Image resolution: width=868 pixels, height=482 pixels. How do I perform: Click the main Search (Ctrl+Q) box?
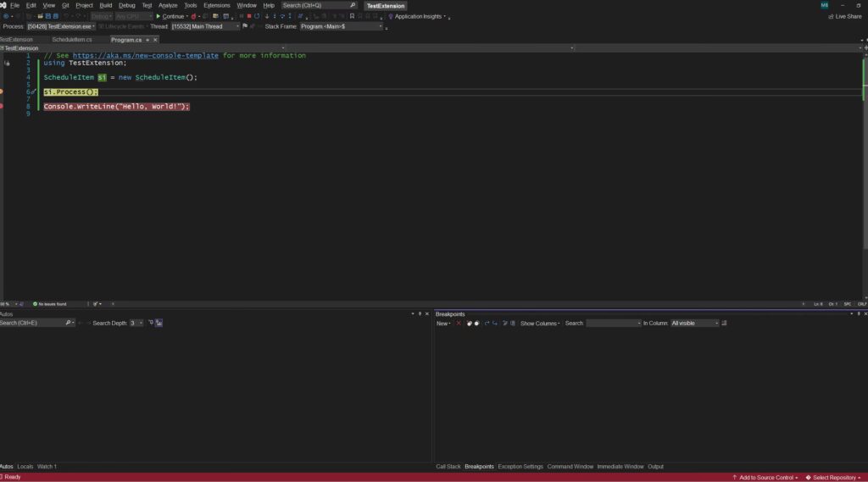319,5
